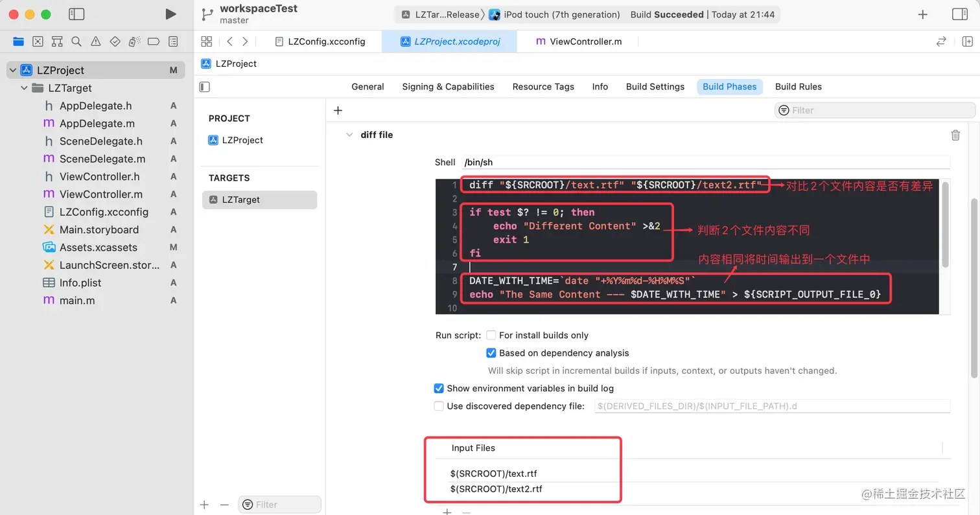Viewport: 980px width, 515px height.
Task: Open the Symbol navigator icon
Action: pyautogui.click(x=57, y=41)
